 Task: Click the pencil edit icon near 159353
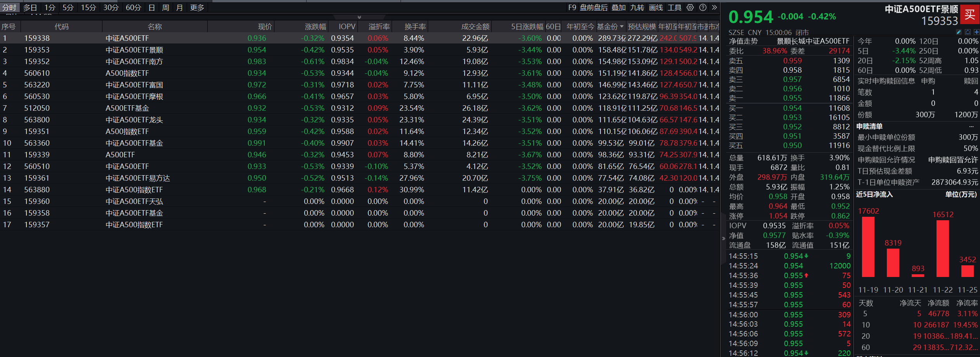click(959, 32)
